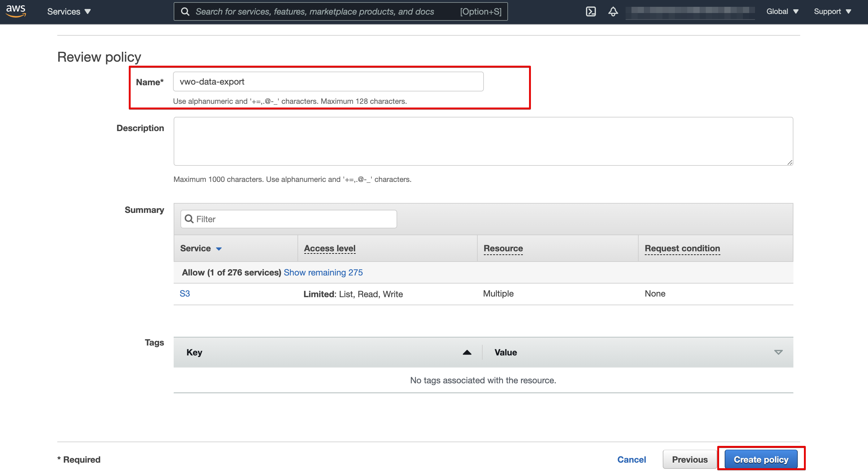Click the Key column header in Tags

194,352
